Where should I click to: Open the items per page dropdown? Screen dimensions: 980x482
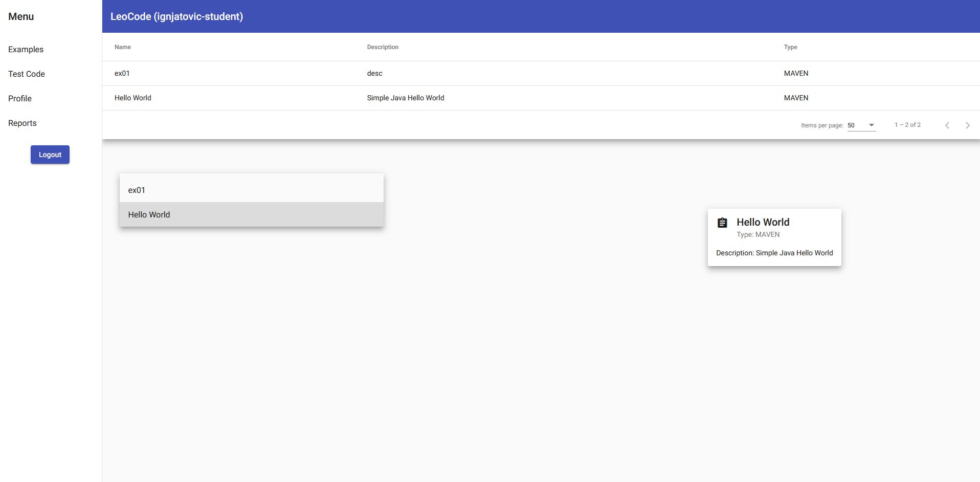[862, 125]
